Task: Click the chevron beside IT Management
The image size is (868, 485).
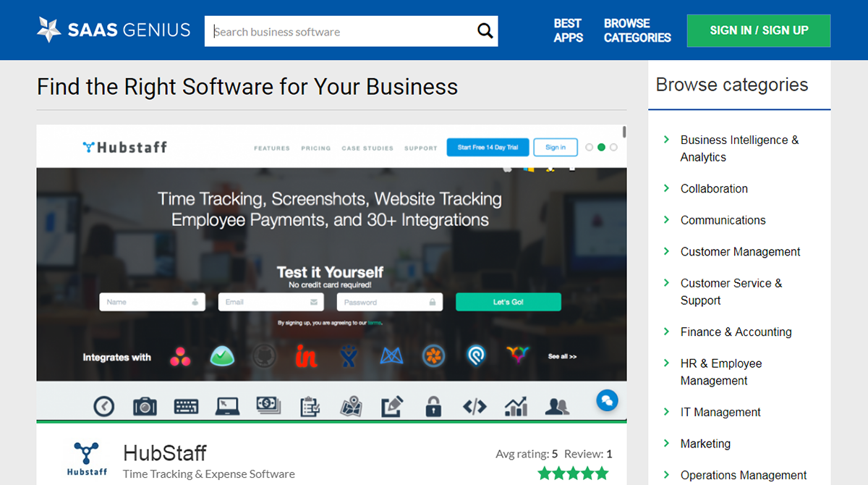Action: tap(667, 412)
